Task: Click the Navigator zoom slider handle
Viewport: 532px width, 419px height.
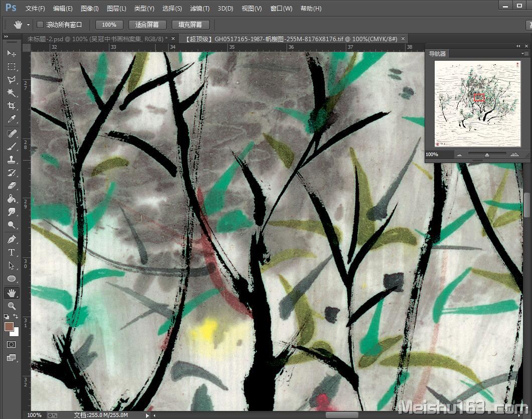Action: (487, 155)
